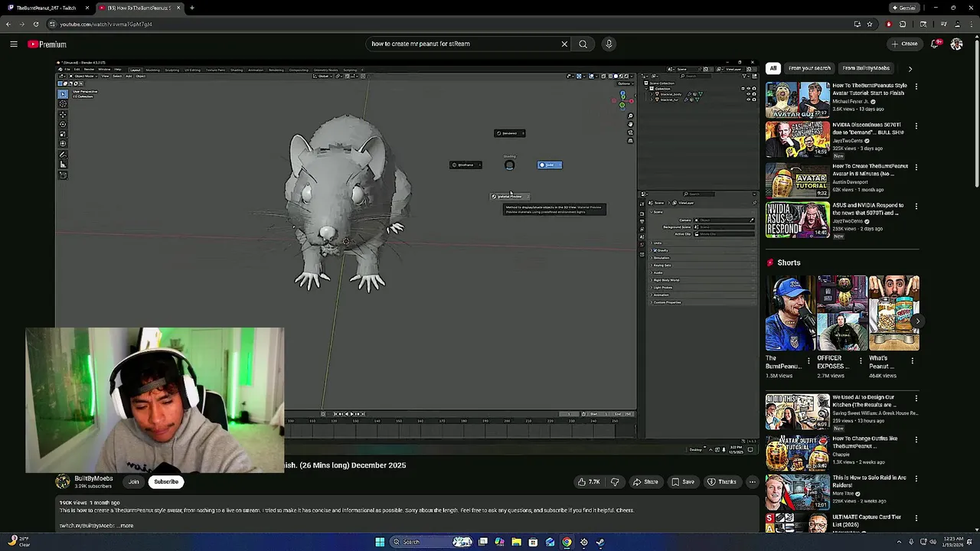Open 'Avatar Tutorial: Start to Finish' thumbnail
The height and width of the screenshot is (551, 980).
pyautogui.click(x=798, y=100)
